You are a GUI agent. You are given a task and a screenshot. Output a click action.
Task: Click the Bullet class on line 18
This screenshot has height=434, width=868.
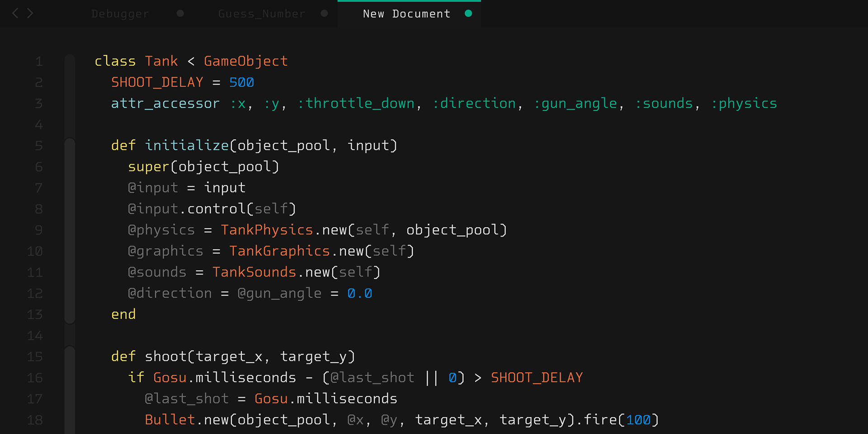(x=170, y=420)
